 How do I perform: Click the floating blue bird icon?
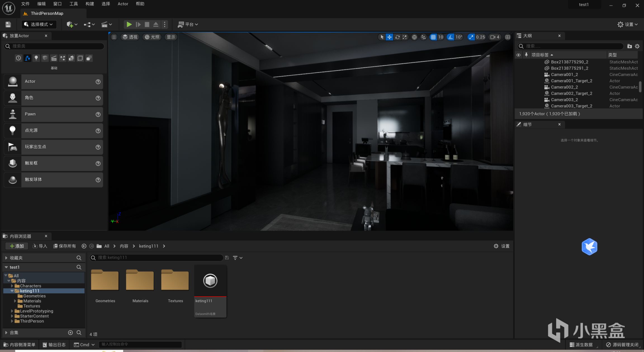pos(589,247)
